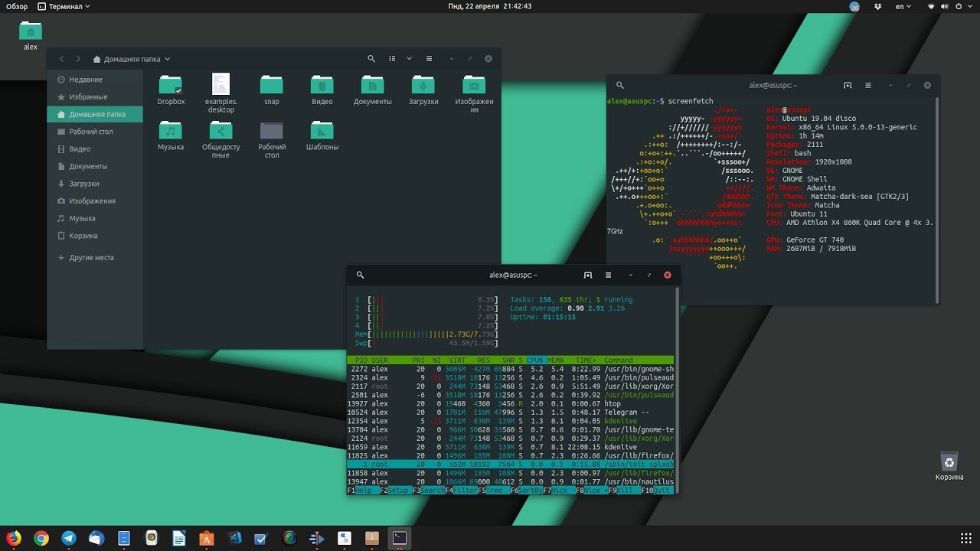Expand the Домашняя папка path dropdown
The width and height of the screenshot is (980, 551).
coord(131,59)
